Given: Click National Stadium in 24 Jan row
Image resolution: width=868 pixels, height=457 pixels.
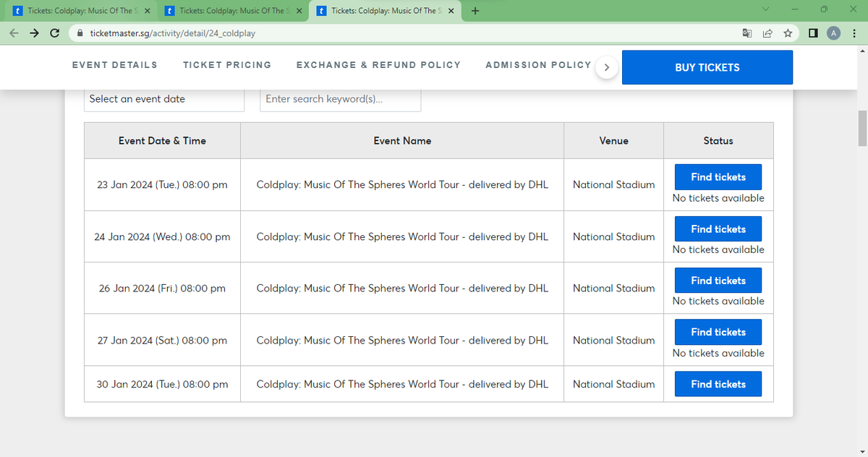Looking at the screenshot, I should [x=614, y=236].
